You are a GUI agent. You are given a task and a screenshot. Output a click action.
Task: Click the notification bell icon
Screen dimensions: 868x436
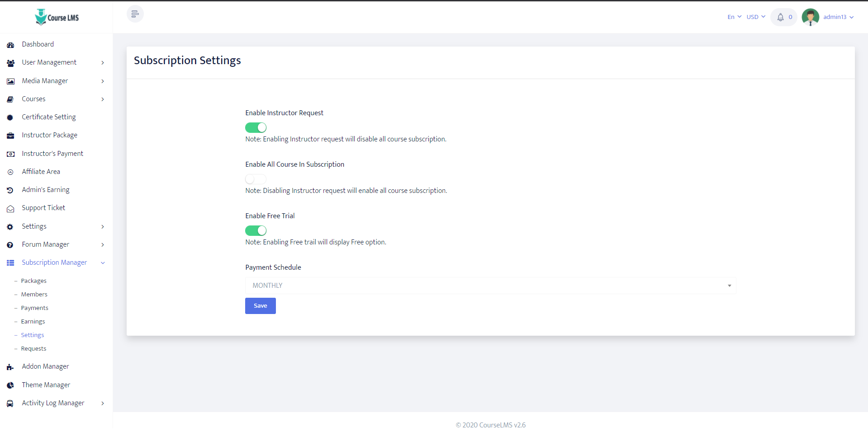coord(780,17)
